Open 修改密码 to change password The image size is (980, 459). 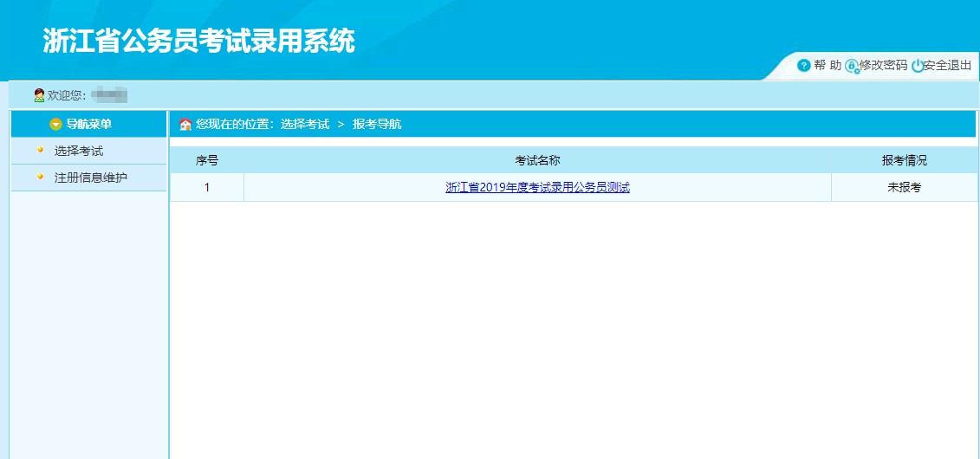(x=883, y=65)
